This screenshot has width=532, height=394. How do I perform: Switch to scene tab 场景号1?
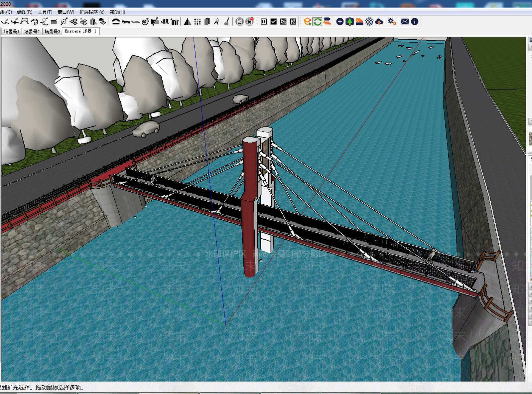coord(12,32)
